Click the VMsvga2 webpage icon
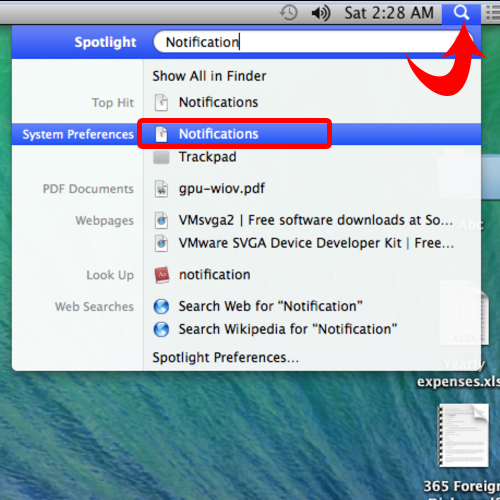 pyautogui.click(x=161, y=220)
